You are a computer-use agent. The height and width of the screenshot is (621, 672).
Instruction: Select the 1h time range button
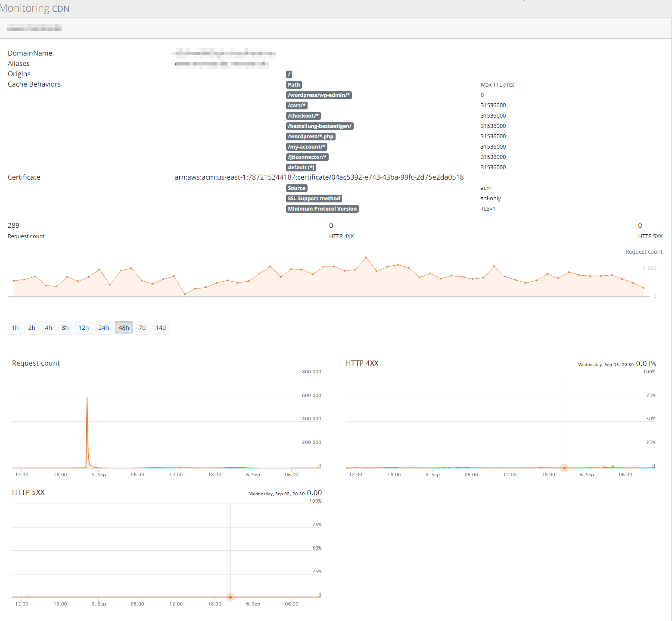point(15,328)
